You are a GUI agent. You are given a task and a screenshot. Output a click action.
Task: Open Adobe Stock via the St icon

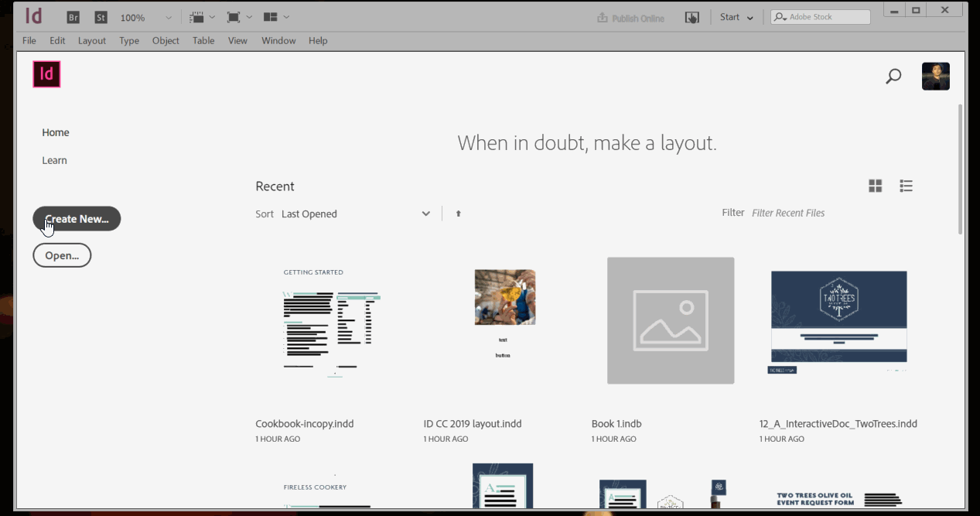tap(101, 17)
